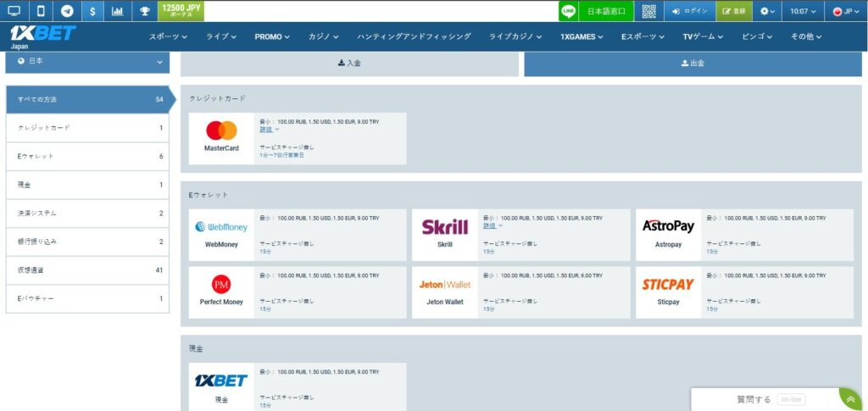Viewport: 868px width, 411px height.
Task: Select the dollar sign payments icon
Action: 92,11
